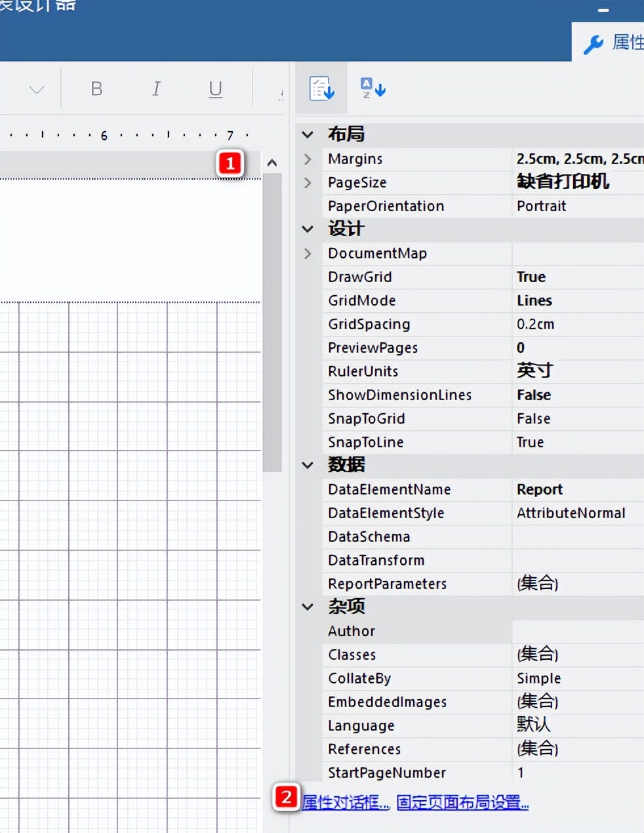Select the DrawGrid property row
The width and height of the screenshot is (644, 833).
click(483, 277)
